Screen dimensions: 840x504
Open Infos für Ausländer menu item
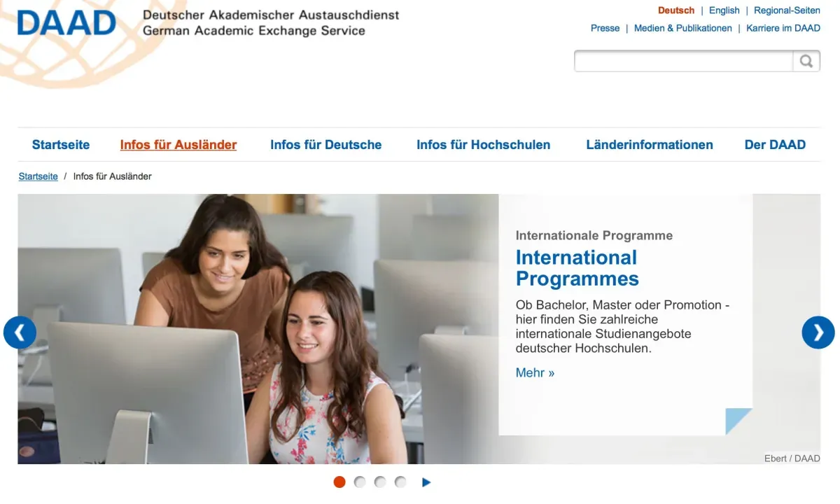(178, 145)
